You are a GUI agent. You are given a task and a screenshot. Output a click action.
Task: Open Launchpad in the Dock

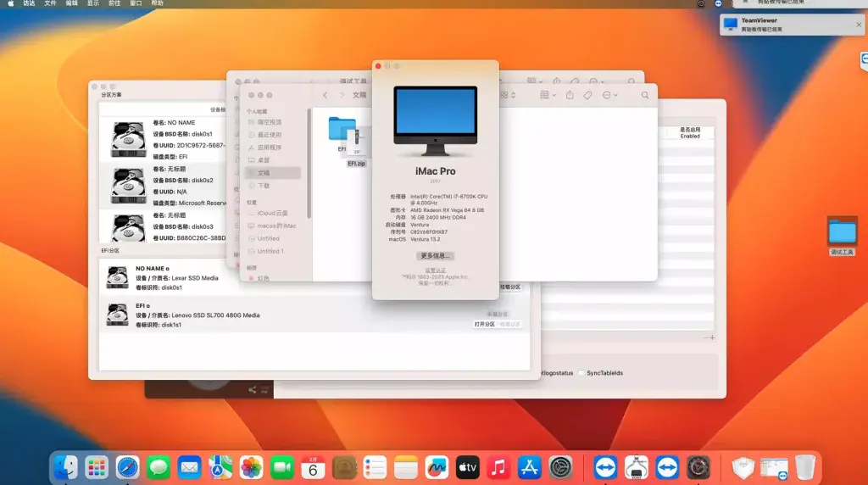pyautogui.click(x=97, y=468)
